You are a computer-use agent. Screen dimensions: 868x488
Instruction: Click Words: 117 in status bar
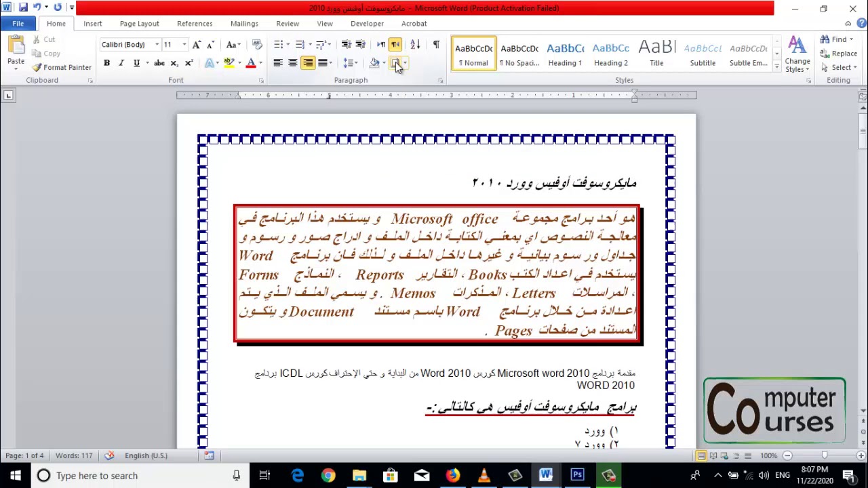[74, 455]
